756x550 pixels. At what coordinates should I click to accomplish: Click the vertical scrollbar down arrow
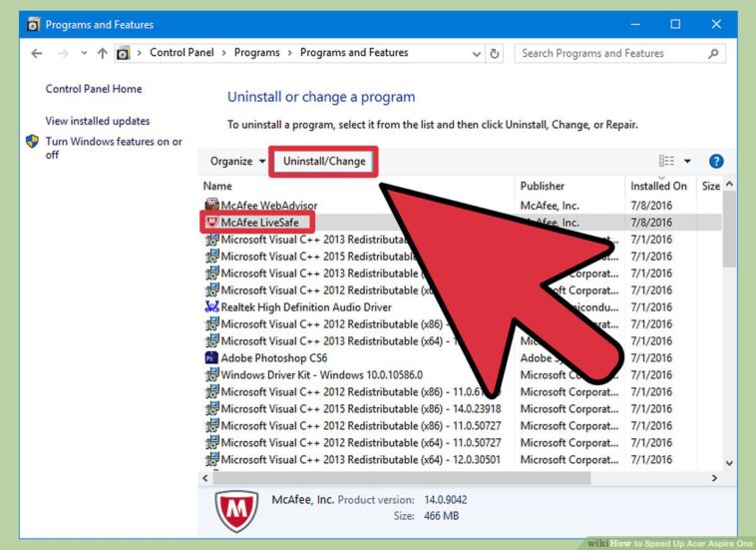point(729,463)
